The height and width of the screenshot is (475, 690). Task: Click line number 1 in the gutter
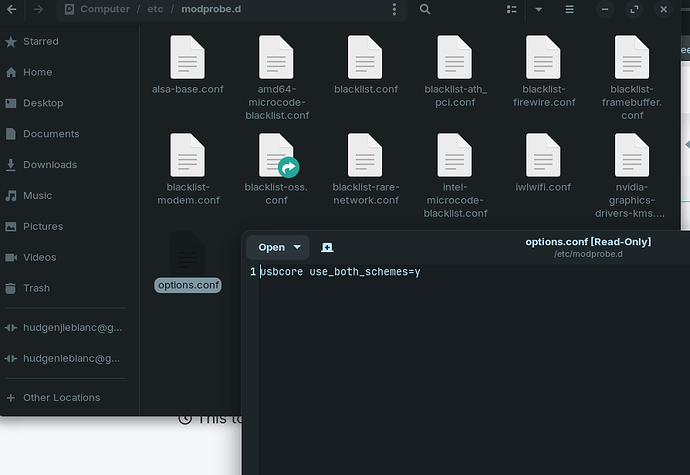tap(253, 272)
